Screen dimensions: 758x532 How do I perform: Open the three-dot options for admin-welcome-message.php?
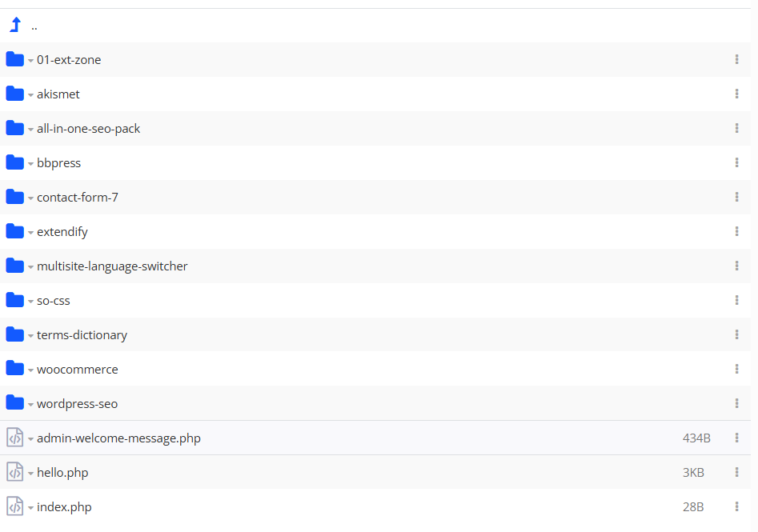[x=736, y=438]
